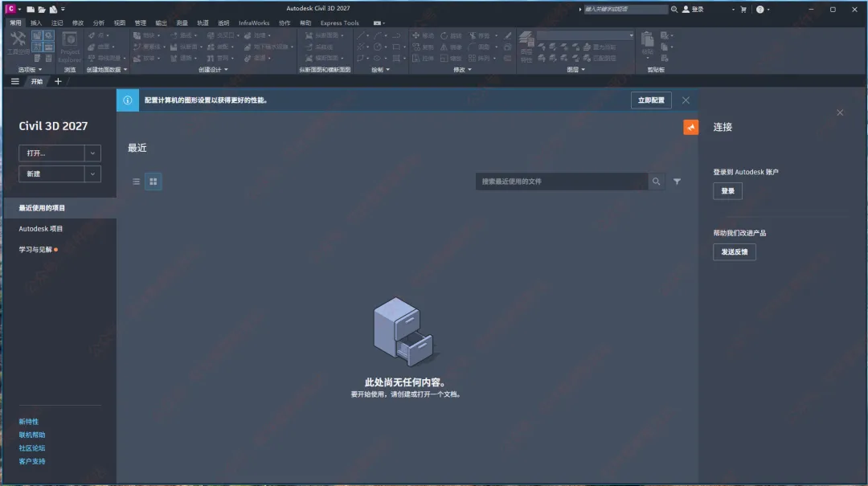
Task: Open the orange announcements icon
Action: [x=690, y=127]
